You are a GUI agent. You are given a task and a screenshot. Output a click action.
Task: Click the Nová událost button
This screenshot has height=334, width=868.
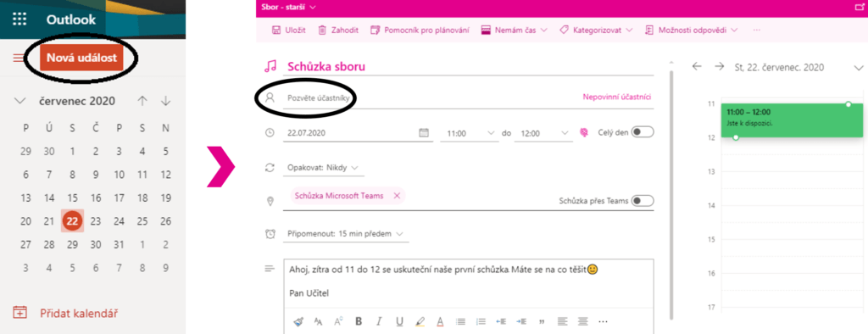tap(81, 58)
